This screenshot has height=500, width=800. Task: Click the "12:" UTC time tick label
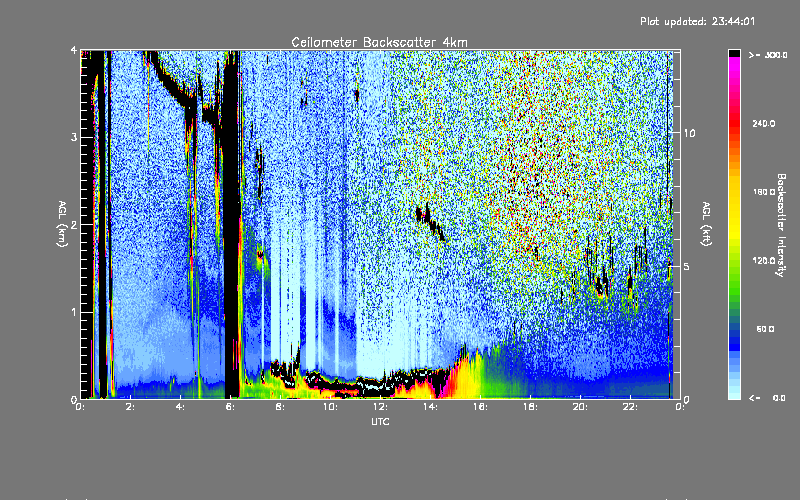[380, 407]
